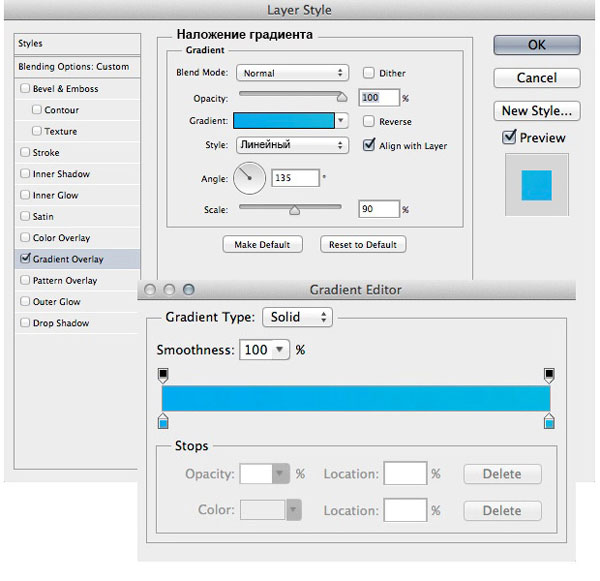Enable Inner Glow checkbox

pyautogui.click(x=25, y=195)
